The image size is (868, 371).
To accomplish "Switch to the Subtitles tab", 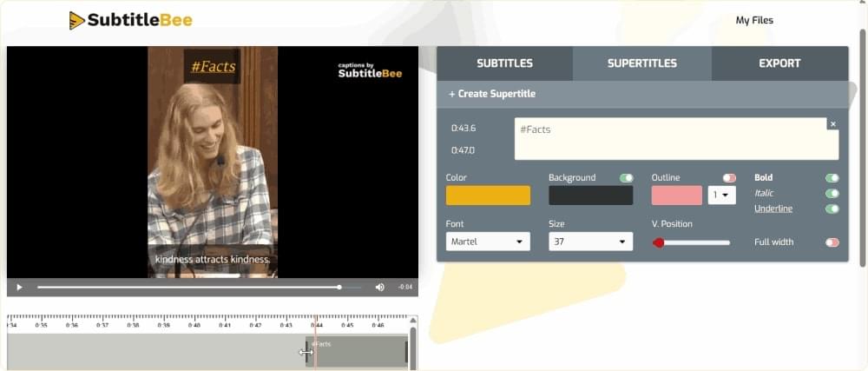I will coord(505,63).
